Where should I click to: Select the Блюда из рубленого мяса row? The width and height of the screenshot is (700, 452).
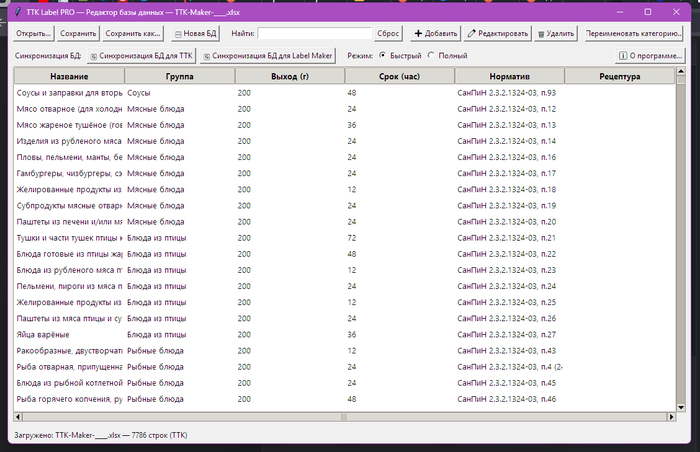tap(344, 270)
